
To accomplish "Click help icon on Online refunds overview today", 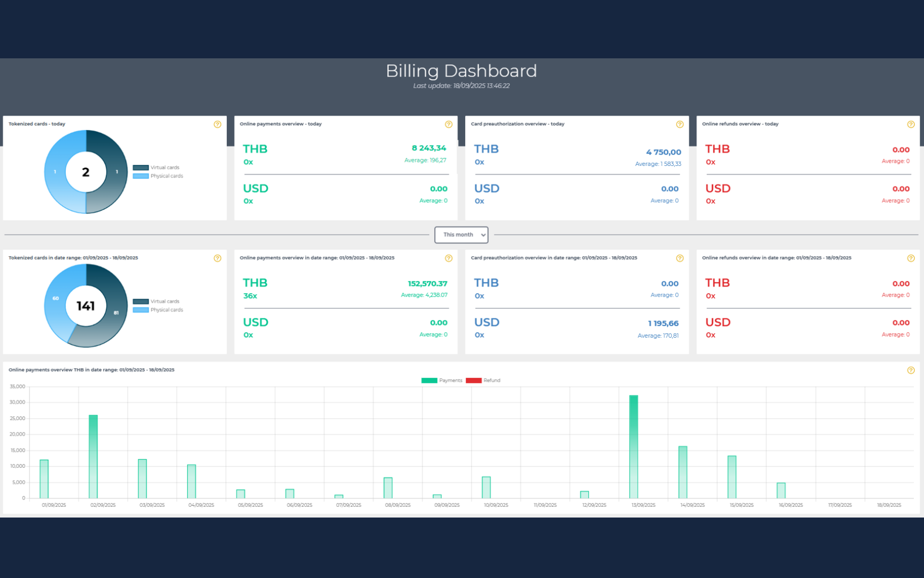I will 911,124.
